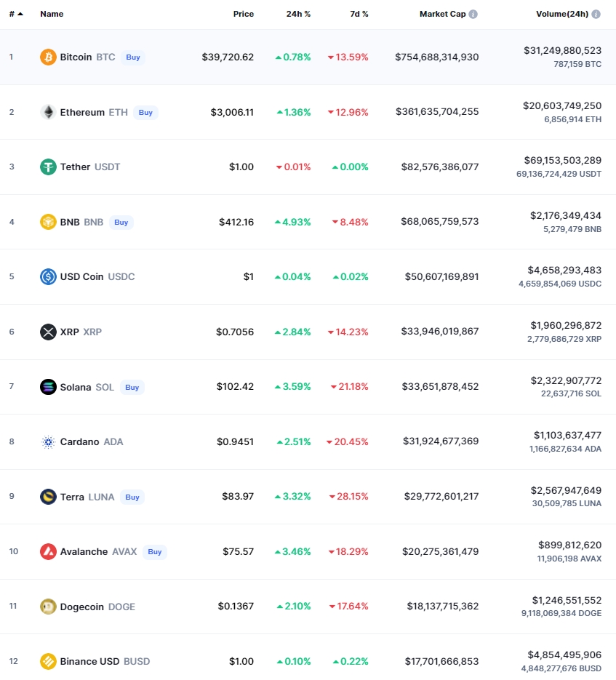Open the Market Cap info icon
The height and width of the screenshot is (680, 616).
(473, 14)
